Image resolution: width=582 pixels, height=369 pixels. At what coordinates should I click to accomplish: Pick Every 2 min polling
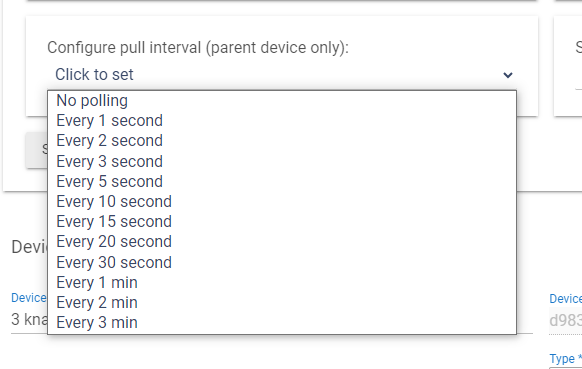282,303
